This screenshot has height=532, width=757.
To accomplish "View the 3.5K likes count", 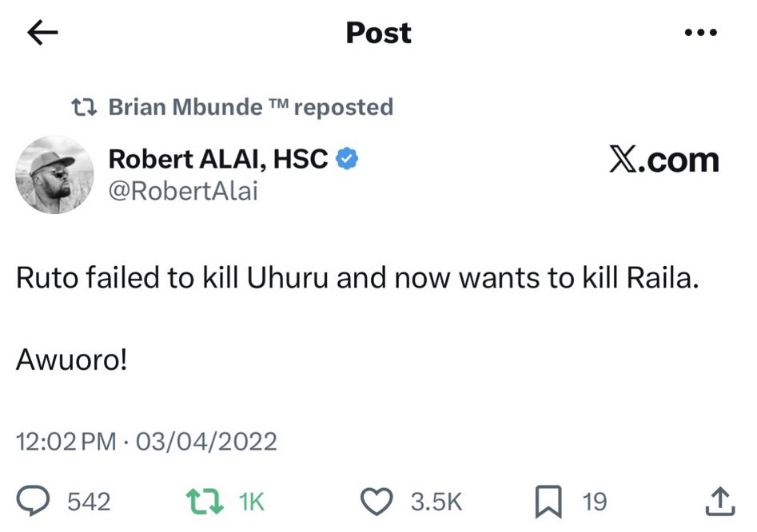I will [x=436, y=502].
